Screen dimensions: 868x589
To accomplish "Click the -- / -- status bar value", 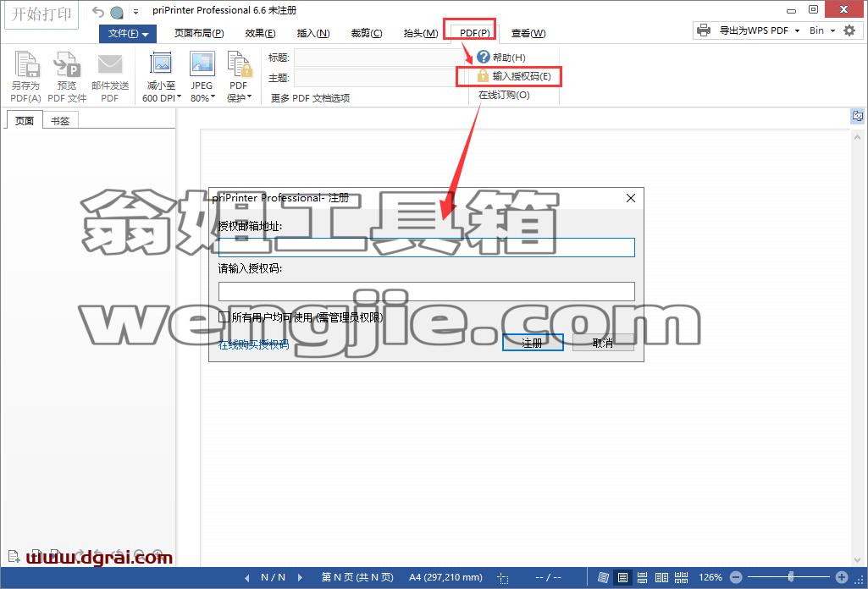I will click(x=548, y=577).
